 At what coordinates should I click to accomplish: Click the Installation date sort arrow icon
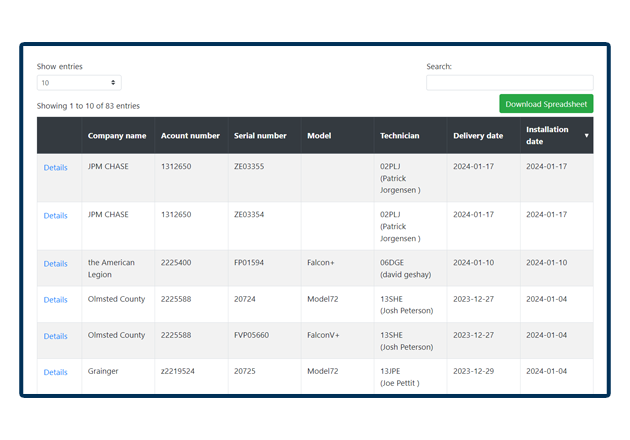587,135
